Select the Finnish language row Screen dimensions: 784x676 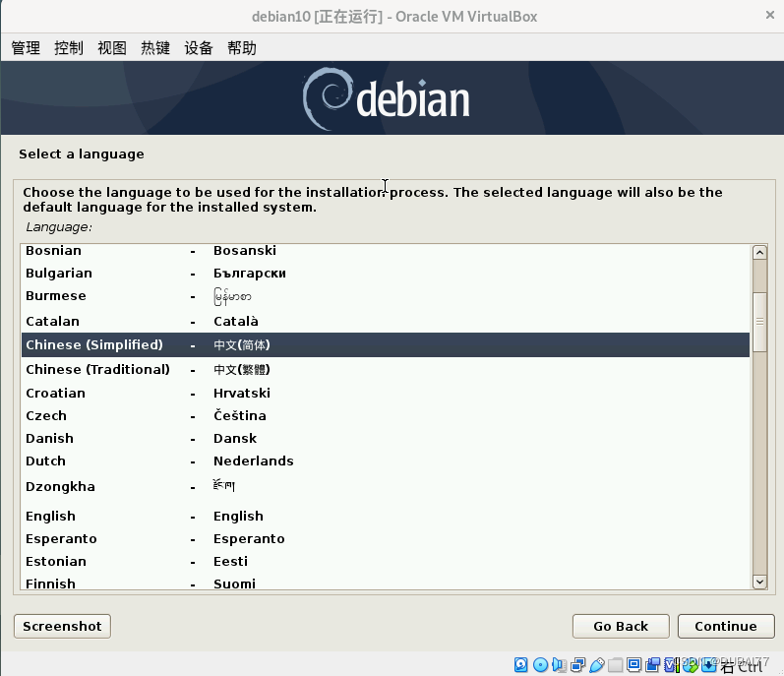point(385,583)
